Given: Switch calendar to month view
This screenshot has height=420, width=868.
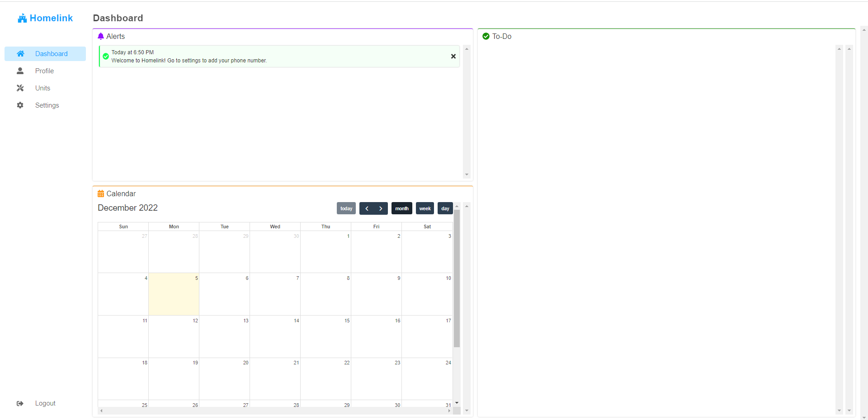Looking at the screenshot, I should [401, 208].
